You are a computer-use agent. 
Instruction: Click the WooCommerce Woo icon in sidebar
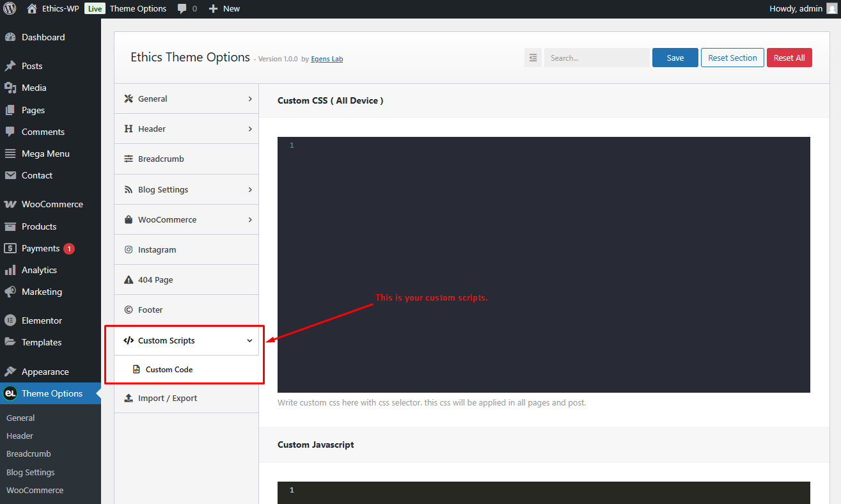click(x=10, y=204)
